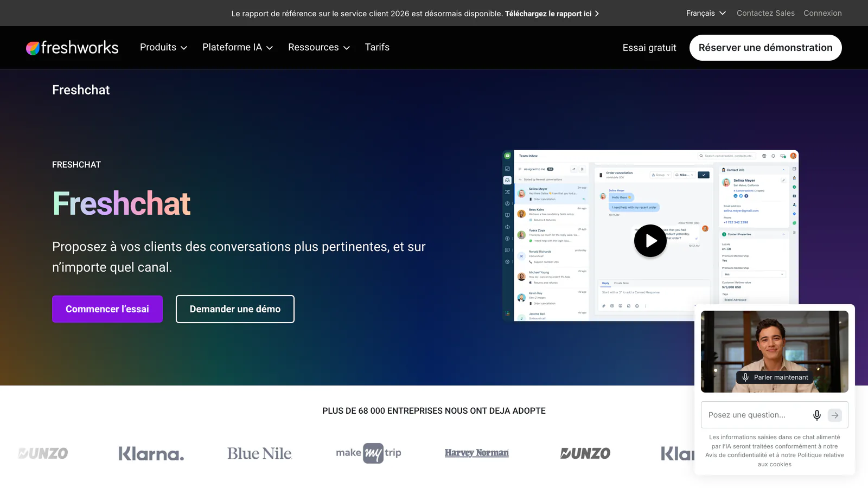Click Réserver une démonstration button
Viewport: 868px width, 488px height.
click(765, 48)
